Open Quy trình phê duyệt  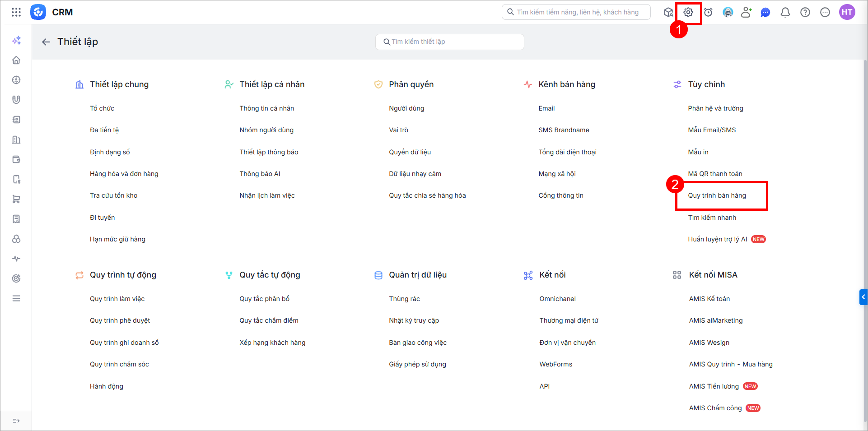120,320
